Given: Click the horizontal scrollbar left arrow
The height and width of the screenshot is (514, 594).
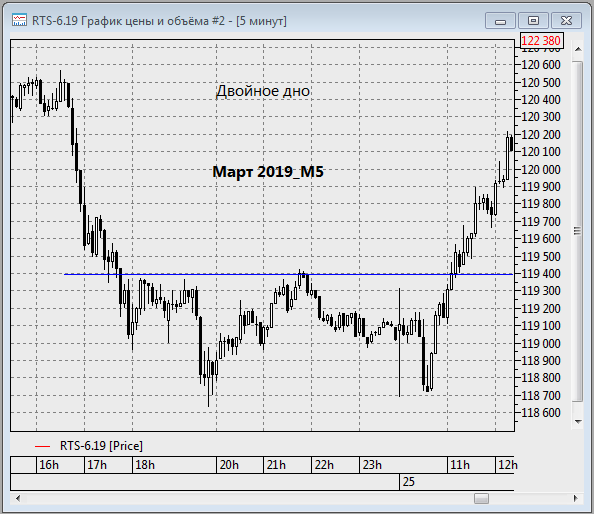Looking at the screenshot, I should pos(18,498).
